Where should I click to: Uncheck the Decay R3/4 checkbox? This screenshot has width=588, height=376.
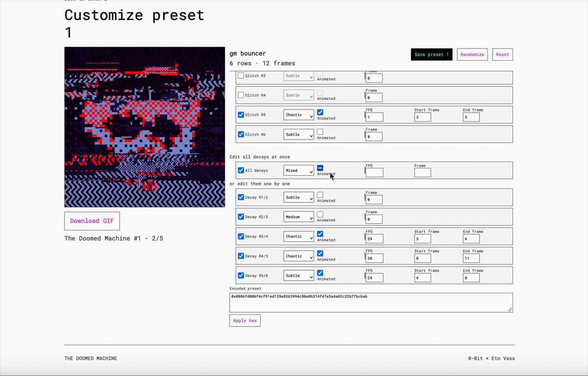[241, 236]
